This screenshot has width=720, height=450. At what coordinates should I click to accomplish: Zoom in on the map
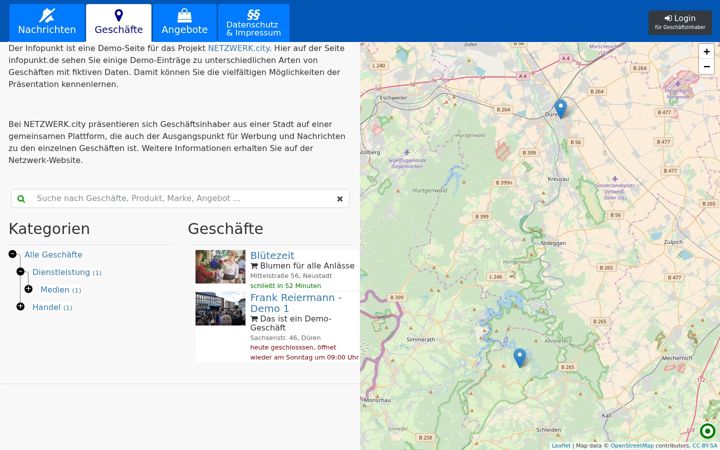click(x=707, y=51)
